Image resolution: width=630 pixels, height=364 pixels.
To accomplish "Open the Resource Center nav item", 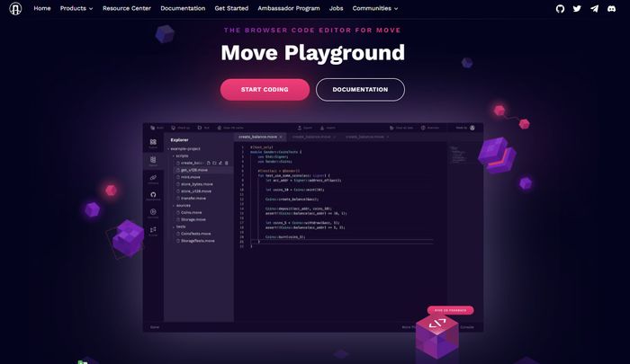I will pyautogui.click(x=127, y=8).
